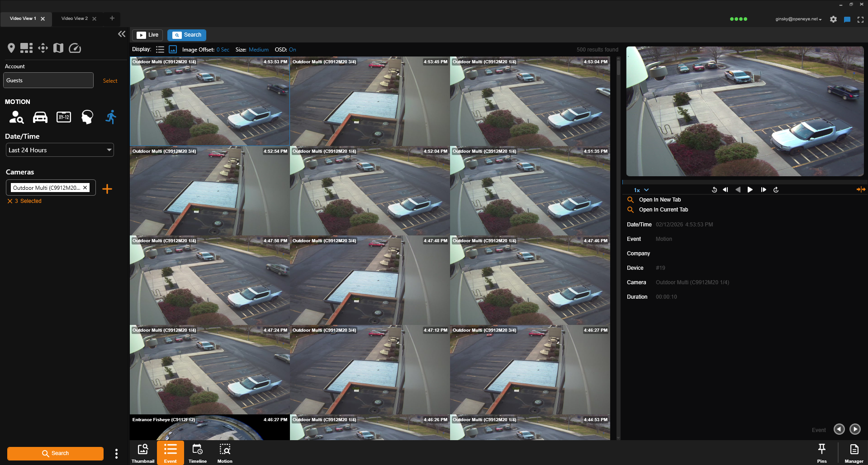Image resolution: width=868 pixels, height=465 pixels.
Task: Choose the face search icon
Action: pyautogui.click(x=87, y=117)
